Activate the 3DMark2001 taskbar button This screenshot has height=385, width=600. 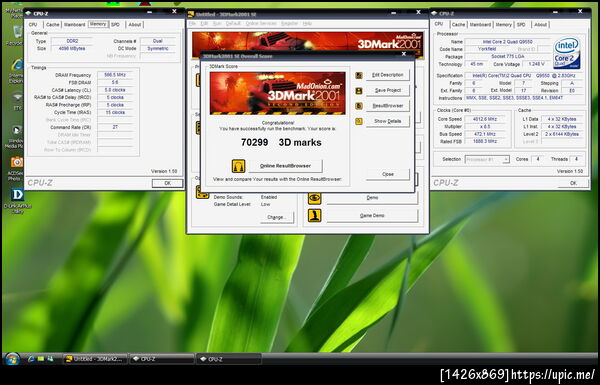tap(95, 359)
